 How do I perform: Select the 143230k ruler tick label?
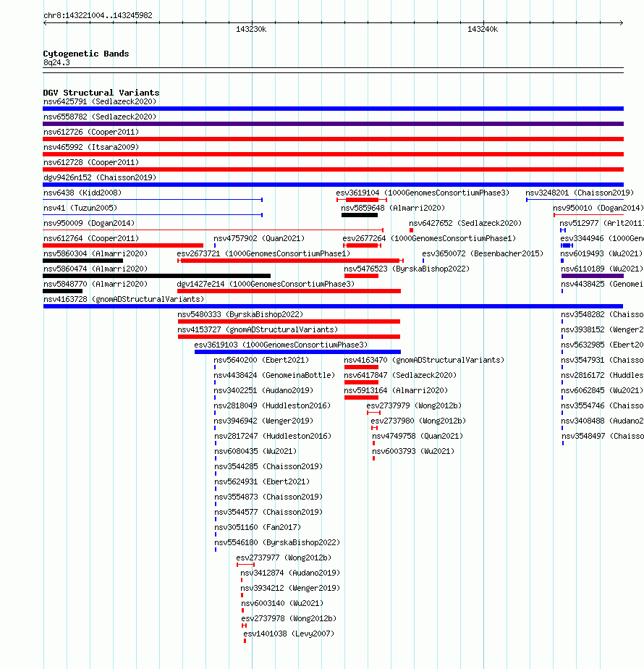251,30
